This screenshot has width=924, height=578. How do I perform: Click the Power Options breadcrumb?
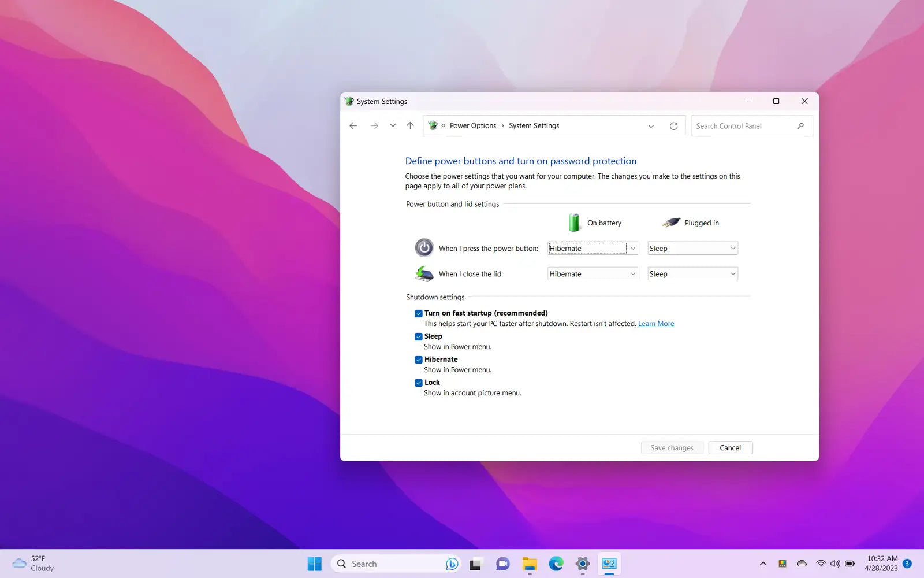point(472,125)
